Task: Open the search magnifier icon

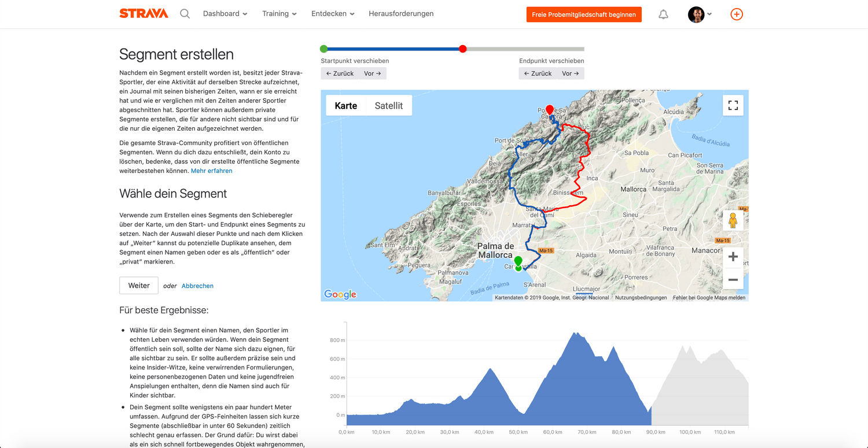Action: [x=185, y=13]
